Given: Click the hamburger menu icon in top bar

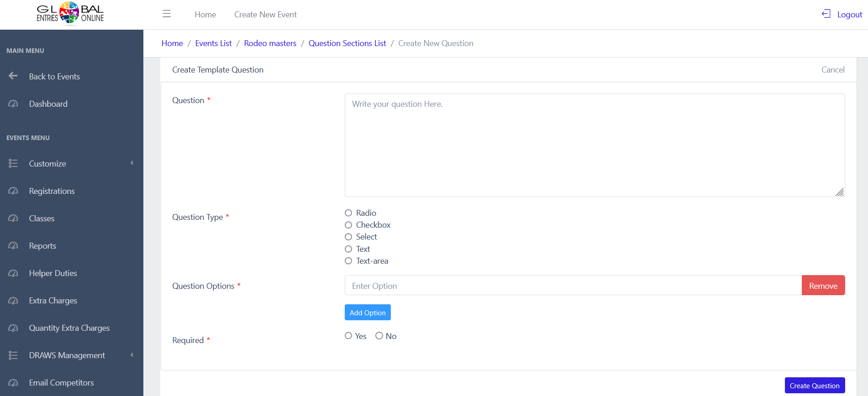Looking at the screenshot, I should point(167,14).
